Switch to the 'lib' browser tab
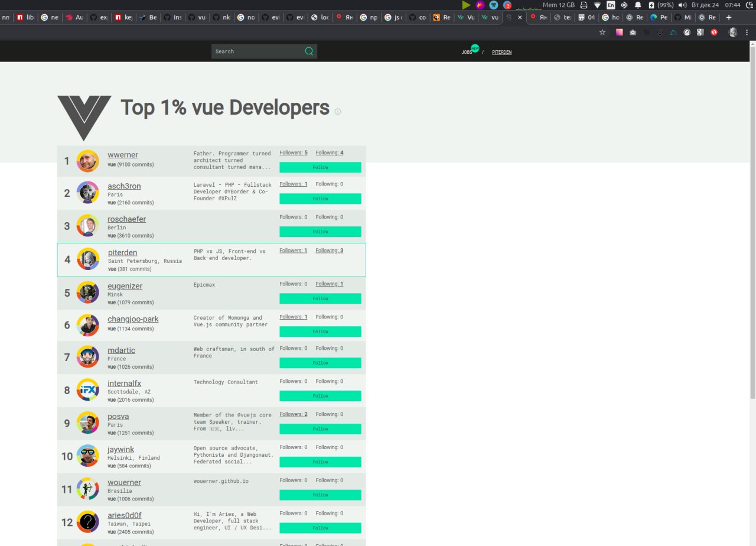Viewport: 756px width, 546px height. (x=26, y=17)
